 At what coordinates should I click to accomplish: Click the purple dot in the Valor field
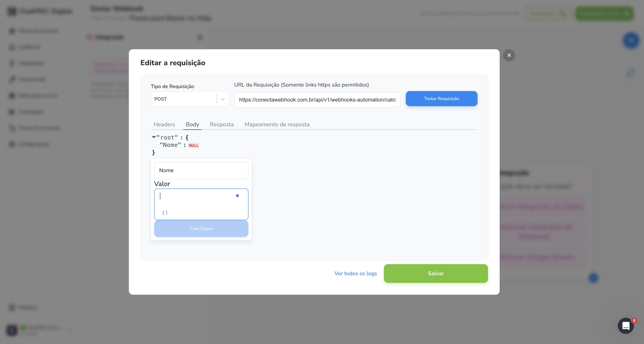point(237,196)
